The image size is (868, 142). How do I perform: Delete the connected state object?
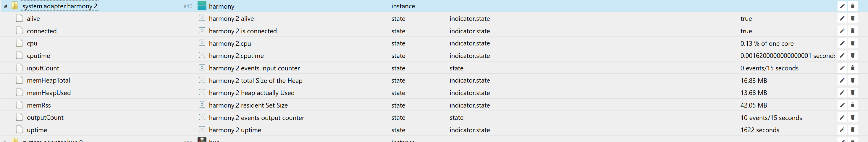coord(853,31)
